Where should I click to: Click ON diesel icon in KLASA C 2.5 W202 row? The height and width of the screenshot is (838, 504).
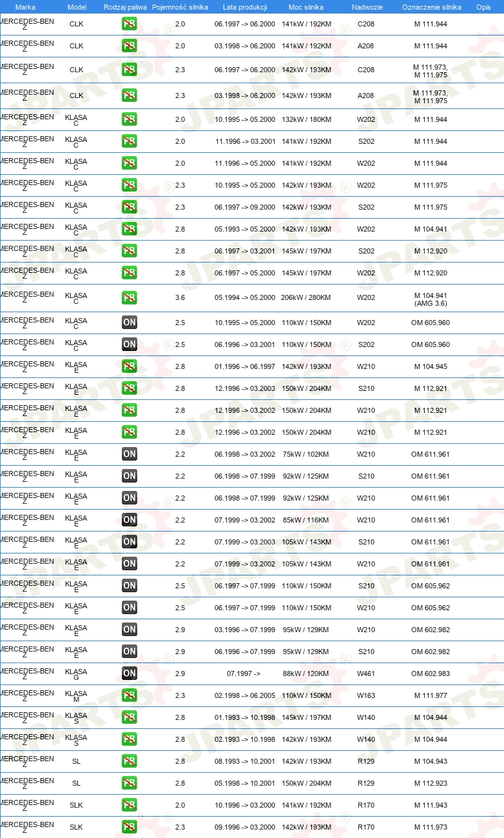tap(129, 323)
